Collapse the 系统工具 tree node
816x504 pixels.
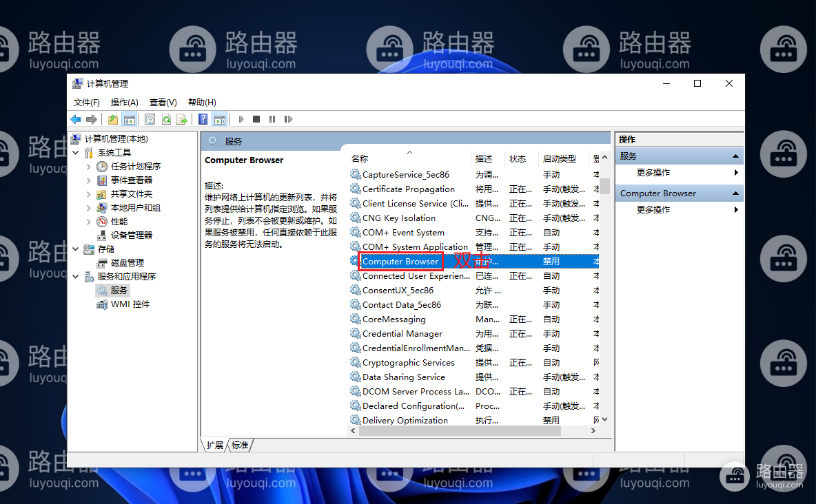point(76,152)
